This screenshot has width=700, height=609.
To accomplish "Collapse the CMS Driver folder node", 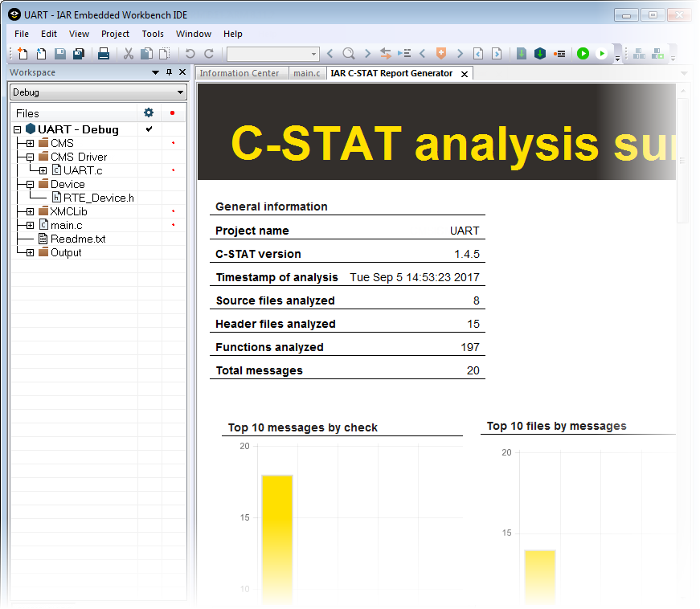I will [x=30, y=157].
